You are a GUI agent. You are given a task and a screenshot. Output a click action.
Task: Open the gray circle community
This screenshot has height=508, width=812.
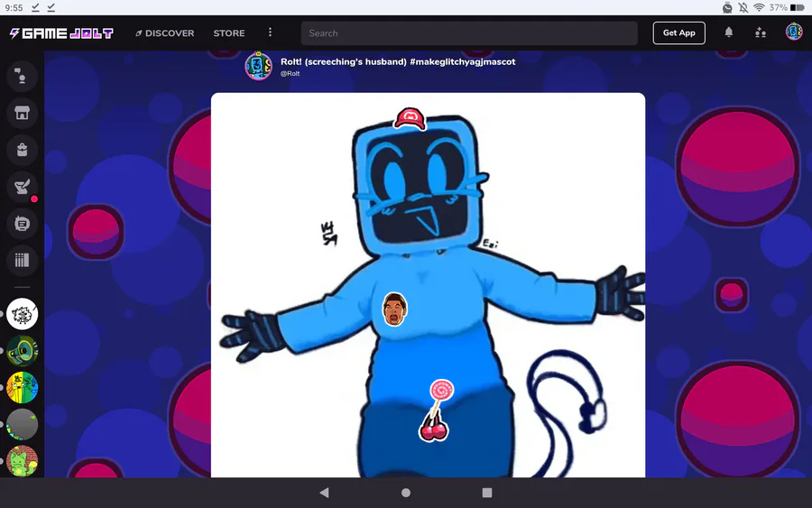point(23,424)
